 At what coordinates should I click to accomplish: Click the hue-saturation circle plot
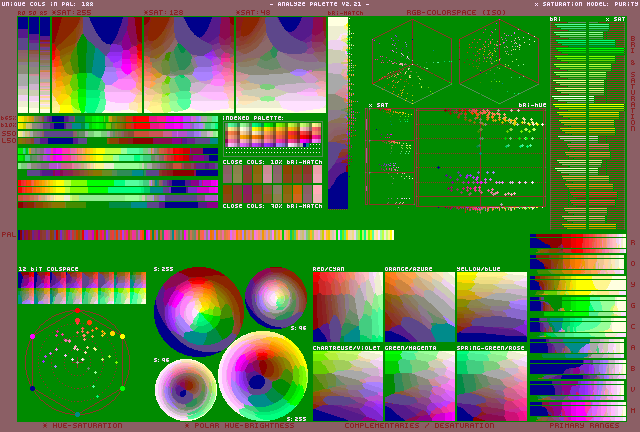tap(77, 362)
